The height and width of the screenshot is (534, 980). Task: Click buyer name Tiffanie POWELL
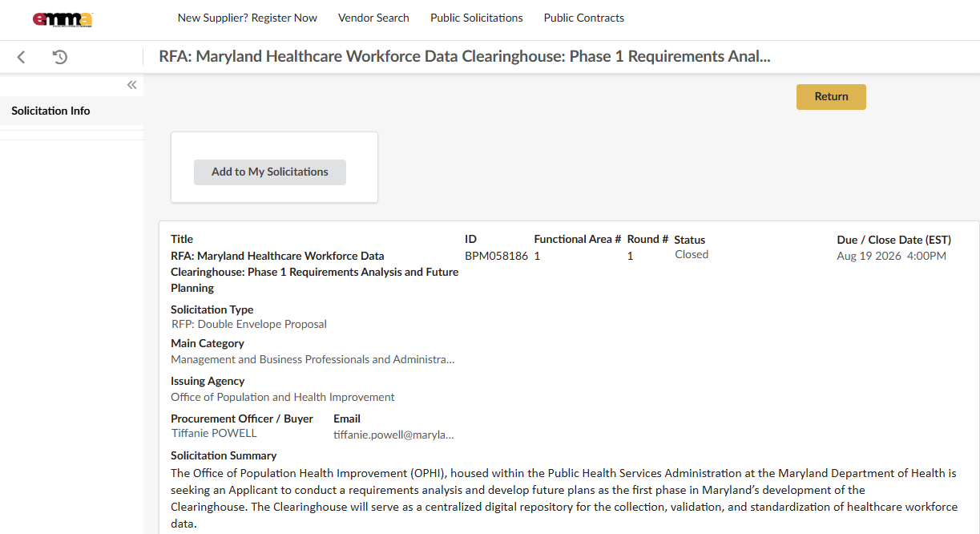214,433
